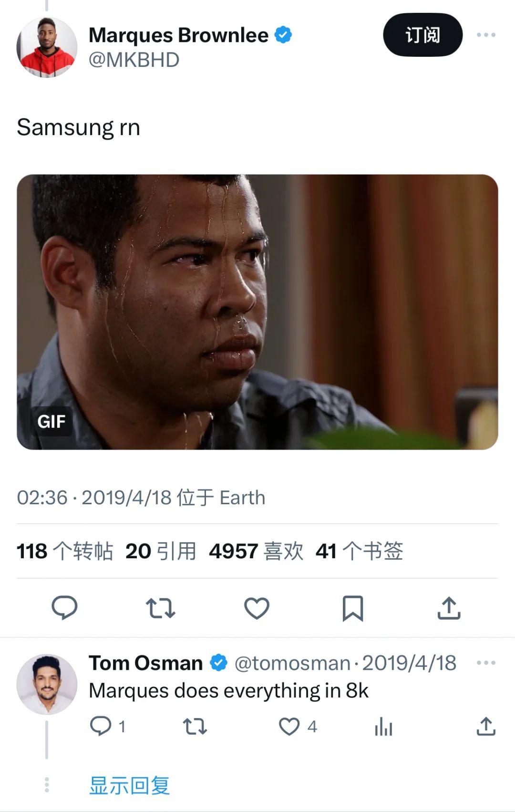Screen dimensions: 515x812
Task: Like Tom Osman's reply
Action: [x=289, y=727]
